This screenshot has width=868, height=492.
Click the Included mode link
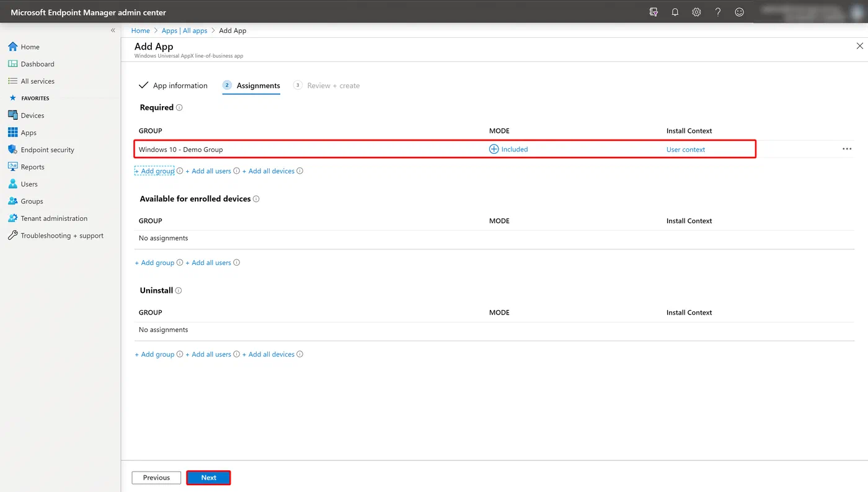pyautogui.click(x=515, y=150)
